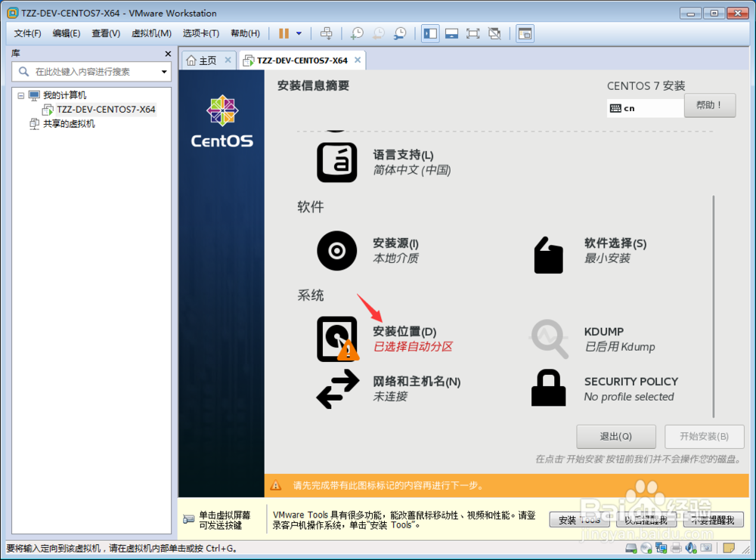Select 我的计算机 in the library tree
The height and width of the screenshot is (560, 756).
64,95
